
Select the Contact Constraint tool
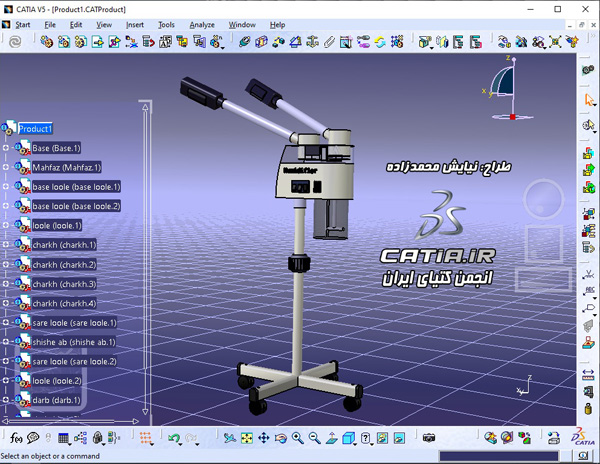pyautogui.click(x=261, y=42)
